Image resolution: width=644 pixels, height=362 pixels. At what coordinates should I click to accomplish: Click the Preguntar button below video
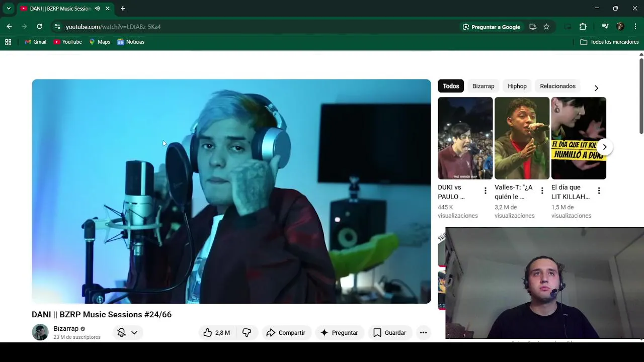click(340, 332)
